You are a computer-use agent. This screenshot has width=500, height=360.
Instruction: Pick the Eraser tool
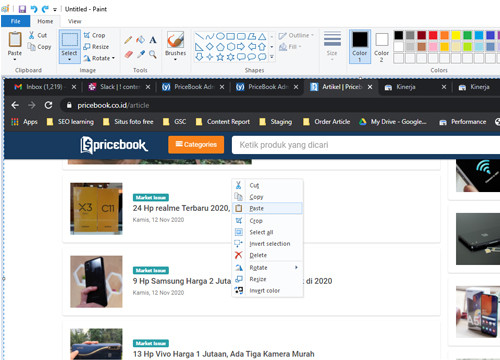pos(128,54)
